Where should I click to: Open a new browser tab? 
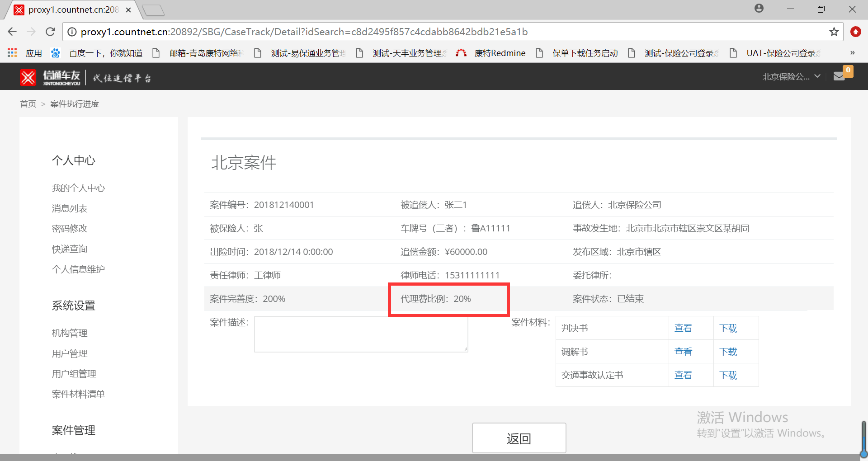153,10
